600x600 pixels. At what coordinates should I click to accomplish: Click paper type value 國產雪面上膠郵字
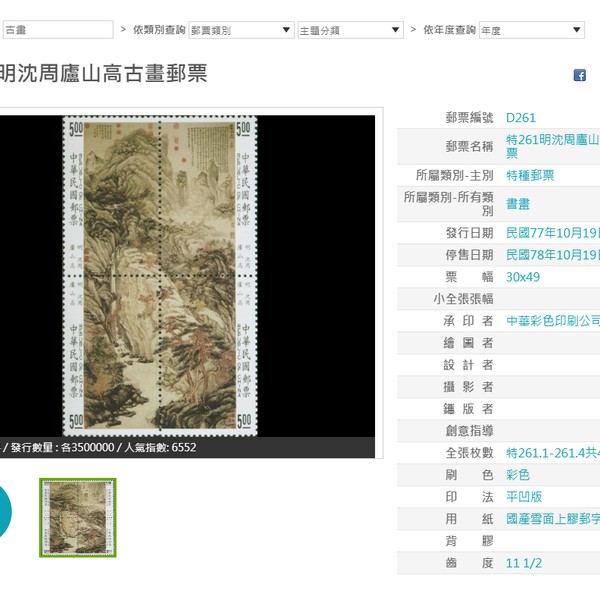point(553,519)
